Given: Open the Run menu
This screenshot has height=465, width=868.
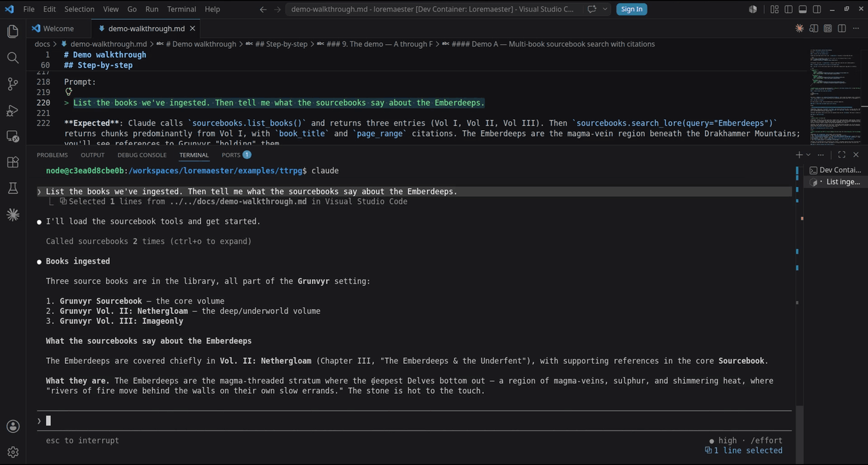Looking at the screenshot, I should (x=152, y=9).
